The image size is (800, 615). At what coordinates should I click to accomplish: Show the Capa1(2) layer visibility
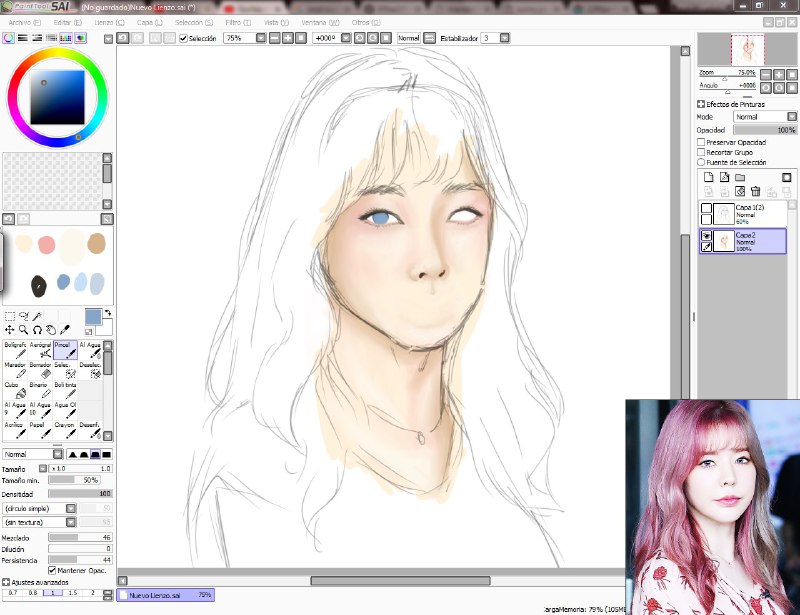pyautogui.click(x=706, y=208)
